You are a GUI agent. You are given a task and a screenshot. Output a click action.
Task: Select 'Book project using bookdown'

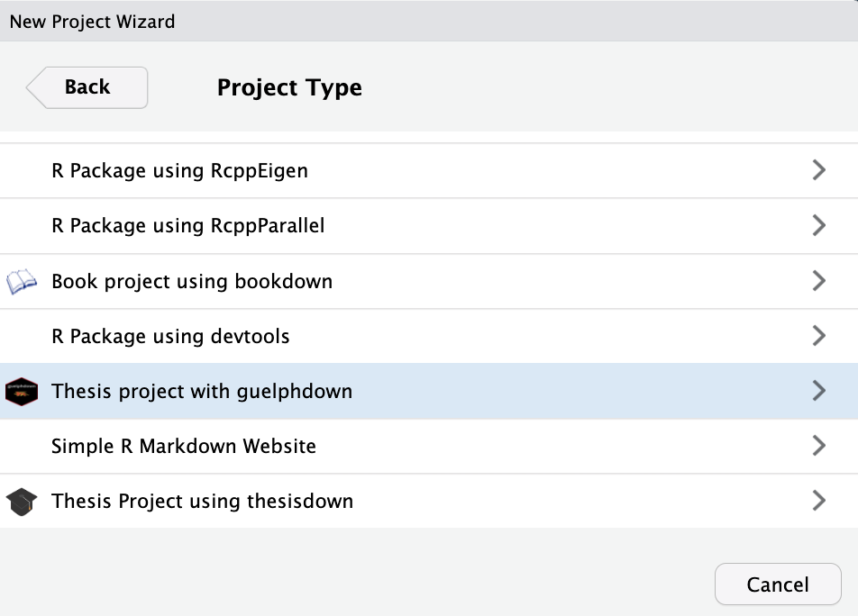pos(429,282)
